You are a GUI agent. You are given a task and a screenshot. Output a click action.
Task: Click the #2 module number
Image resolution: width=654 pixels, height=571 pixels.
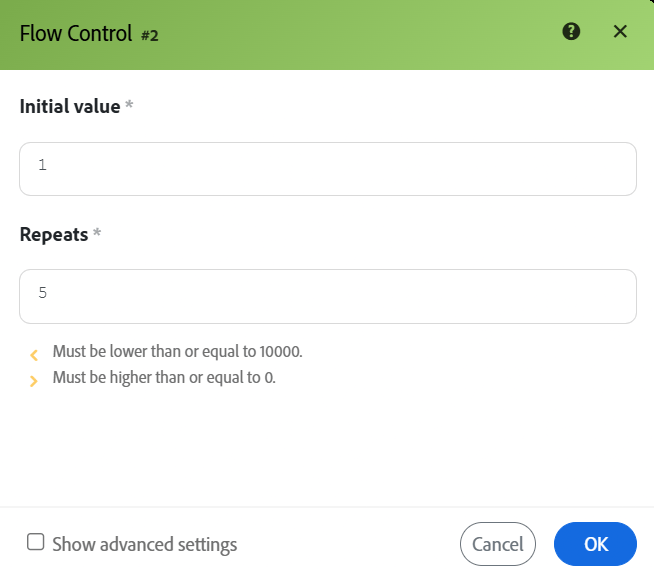point(150,35)
